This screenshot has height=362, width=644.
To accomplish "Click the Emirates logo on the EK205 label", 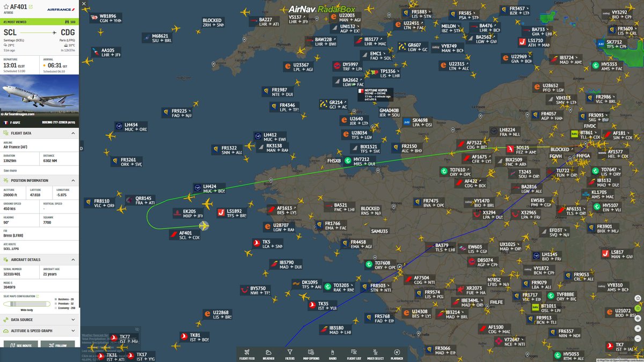I will point(177,213).
